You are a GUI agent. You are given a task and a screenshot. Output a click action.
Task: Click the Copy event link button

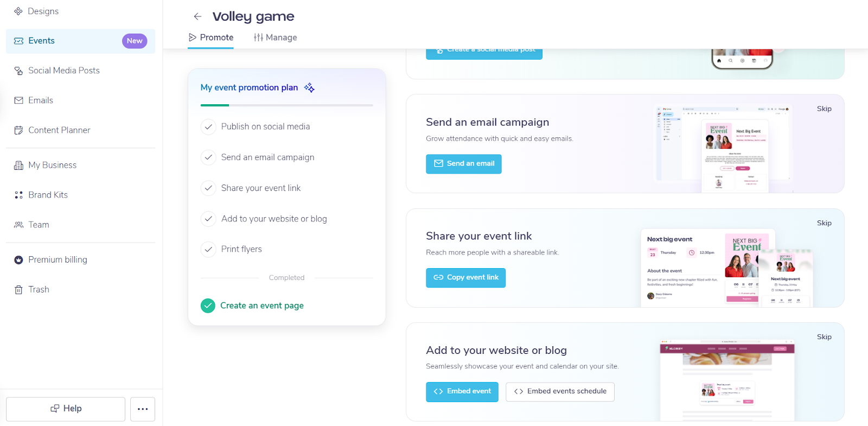[465, 278]
